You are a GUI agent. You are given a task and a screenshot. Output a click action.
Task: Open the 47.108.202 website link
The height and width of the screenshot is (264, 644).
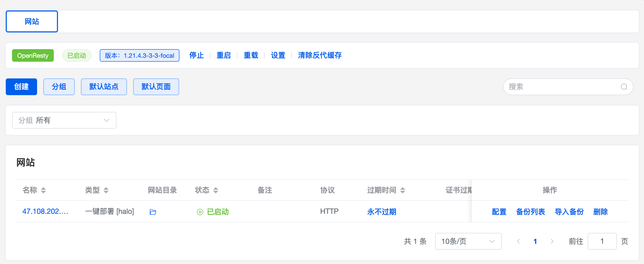click(45, 211)
